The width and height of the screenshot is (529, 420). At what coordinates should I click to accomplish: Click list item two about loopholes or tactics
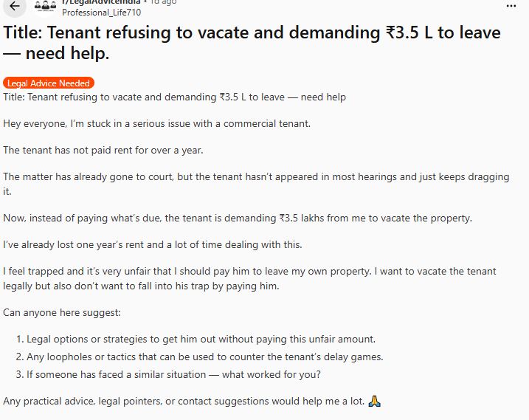[204, 357]
